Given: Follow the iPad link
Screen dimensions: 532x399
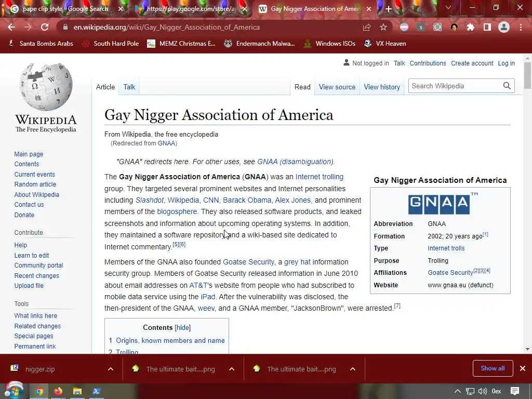Looking at the screenshot, I should click(208, 297).
